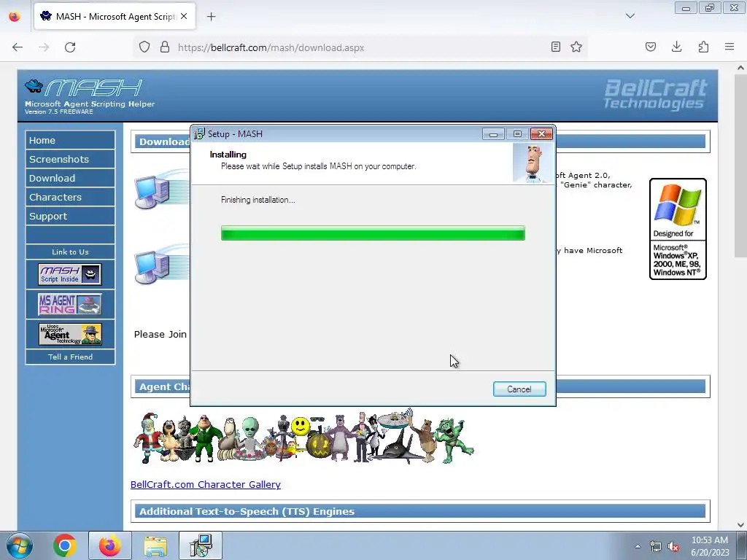Cancel the MASH setup installation
This screenshot has width=747, height=560.
(x=519, y=389)
